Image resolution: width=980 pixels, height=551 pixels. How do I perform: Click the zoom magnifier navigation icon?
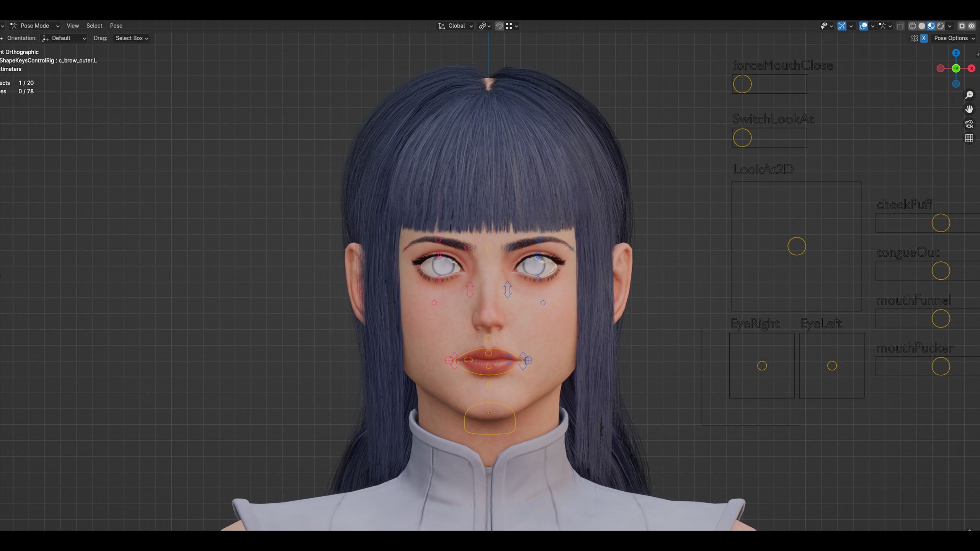coord(969,95)
